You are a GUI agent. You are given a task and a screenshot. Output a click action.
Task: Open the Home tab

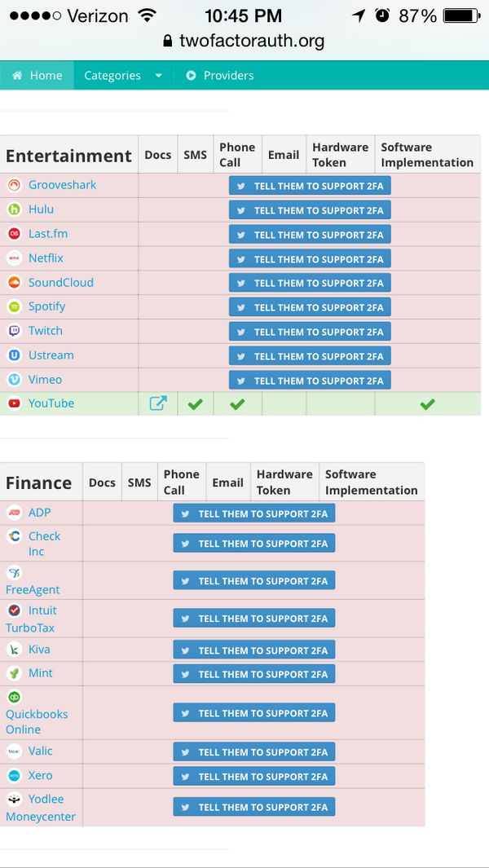click(x=37, y=75)
